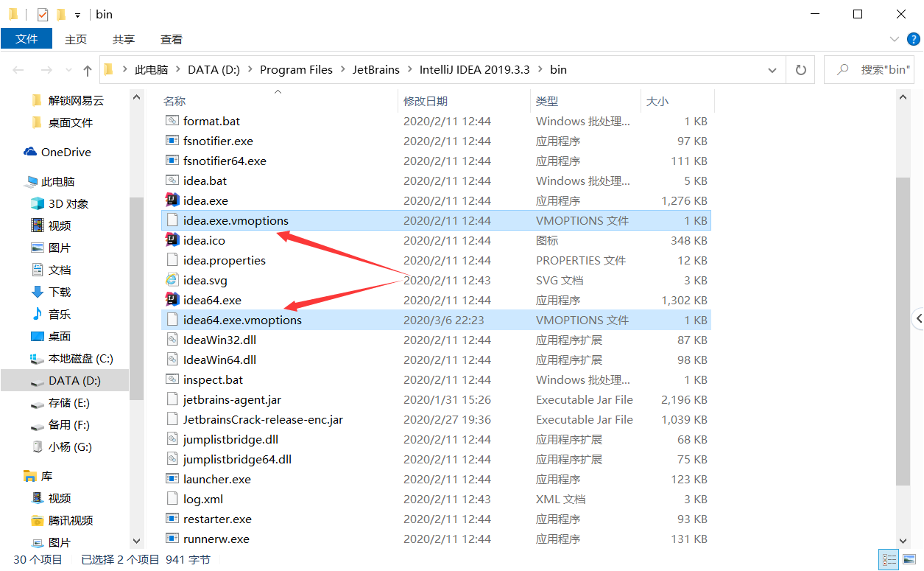
Task: Open the 查看 ribbon tab
Action: [x=172, y=39]
